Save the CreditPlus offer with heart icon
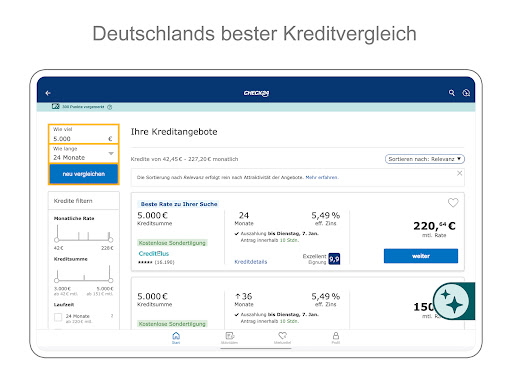This screenshot has width=512, height=384. pyautogui.click(x=453, y=202)
